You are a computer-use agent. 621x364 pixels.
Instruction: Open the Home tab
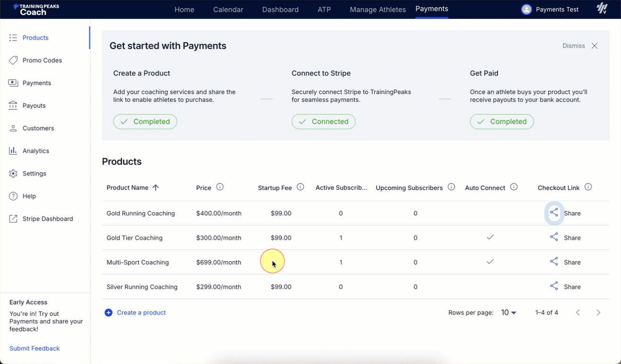tap(185, 9)
